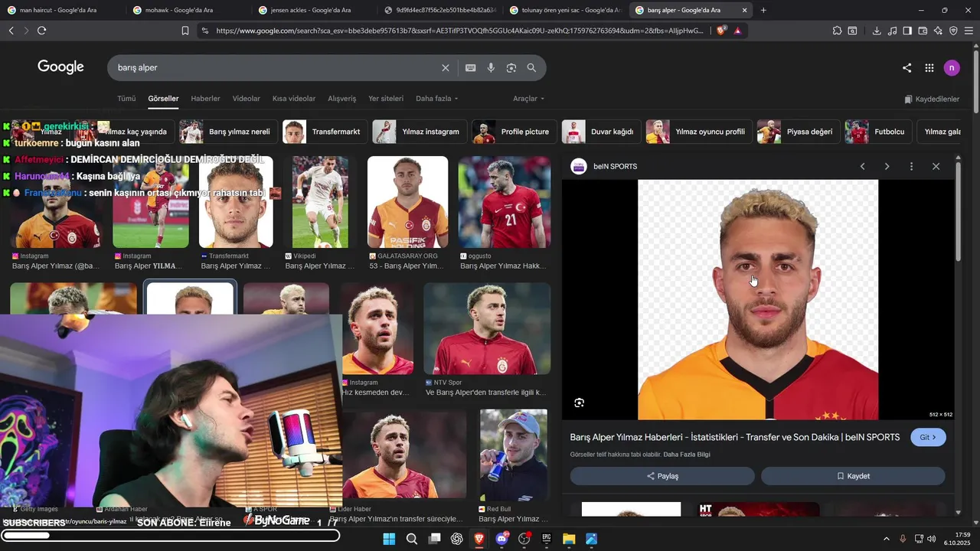Submit the search with the magnifier icon

pos(531,68)
